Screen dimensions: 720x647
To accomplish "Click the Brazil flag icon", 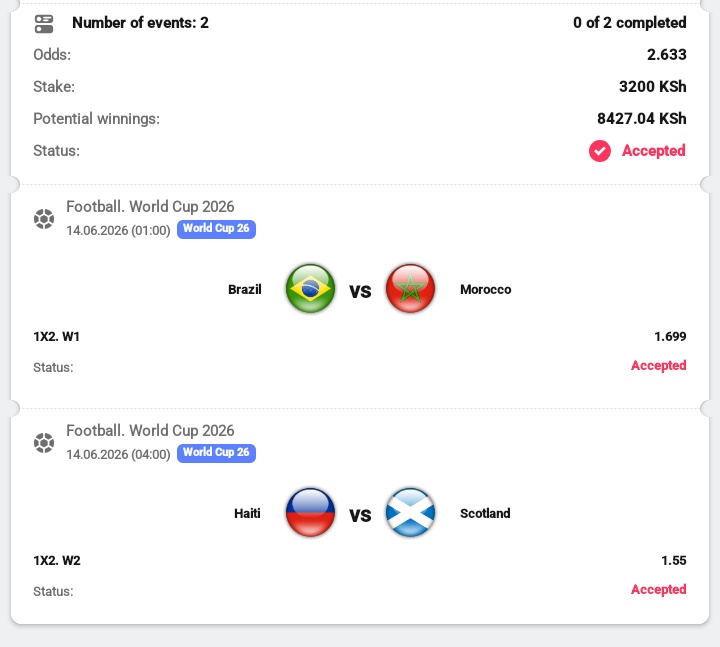I will 310,288.
